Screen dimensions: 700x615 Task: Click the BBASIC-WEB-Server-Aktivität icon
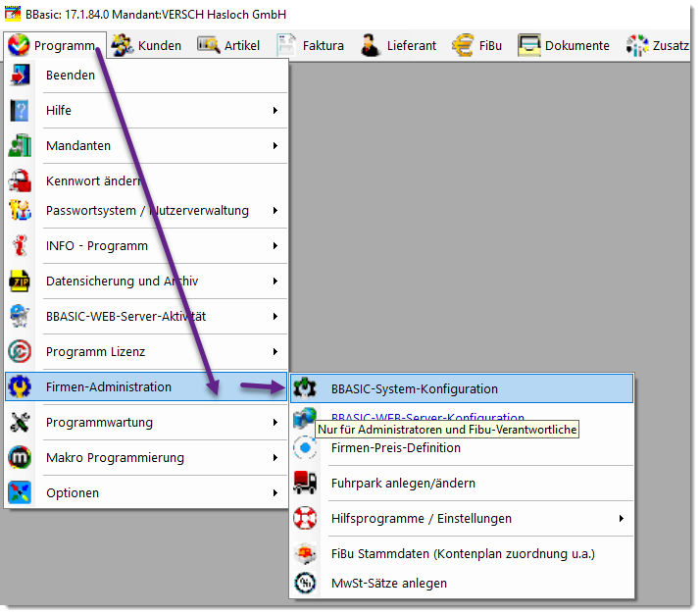pos(20,316)
